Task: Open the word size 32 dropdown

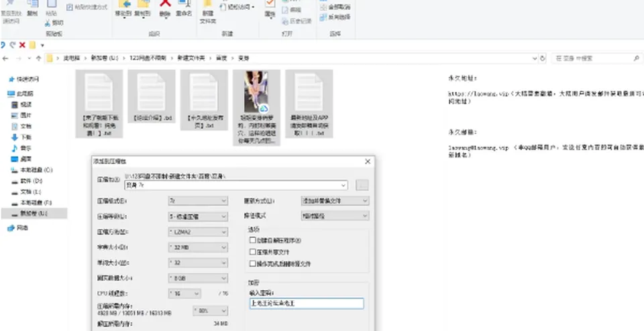Action: coord(198,263)
